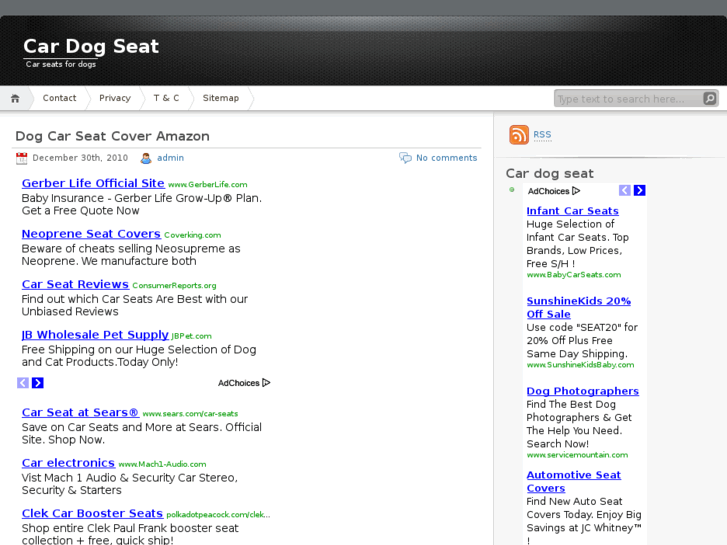Click the calendar icon beside post date
The image size is (727, 545).
(x=21, y=158)
